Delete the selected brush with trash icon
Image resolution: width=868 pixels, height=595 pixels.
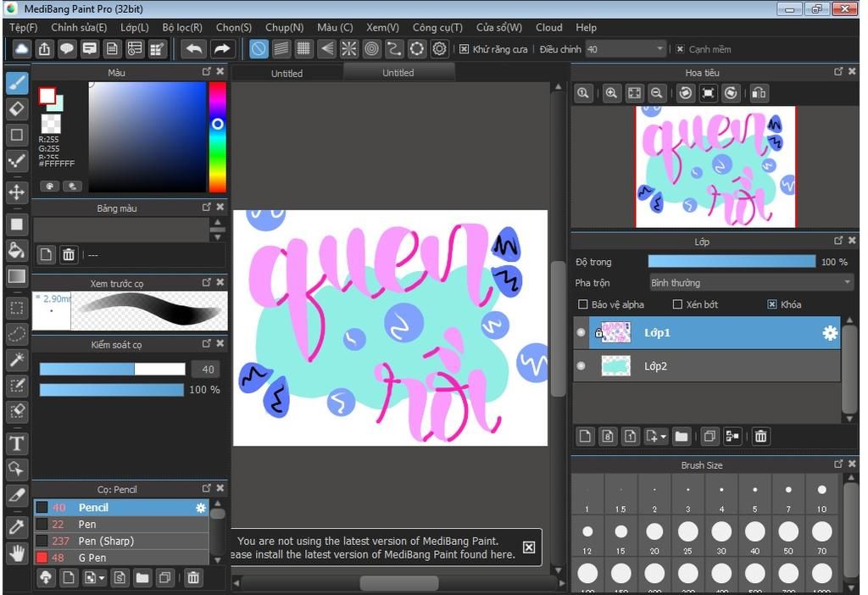tap(192, 578)
